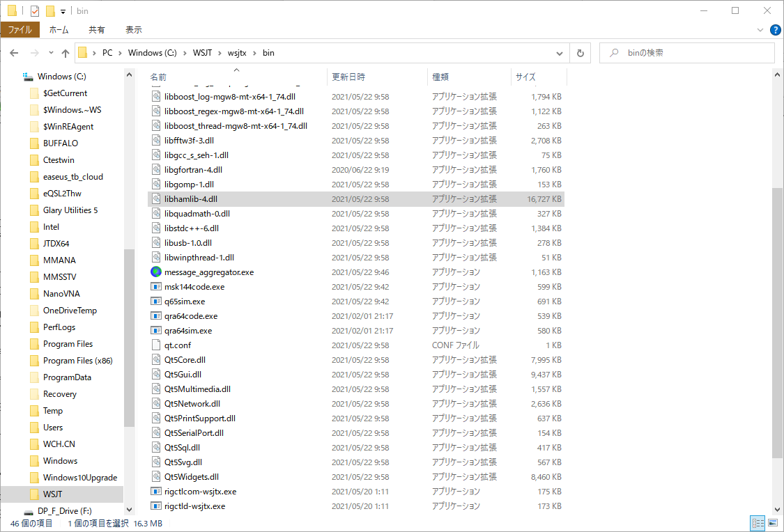
Task: Sort by the 種類 column header
Action: [x=469, y=77]
